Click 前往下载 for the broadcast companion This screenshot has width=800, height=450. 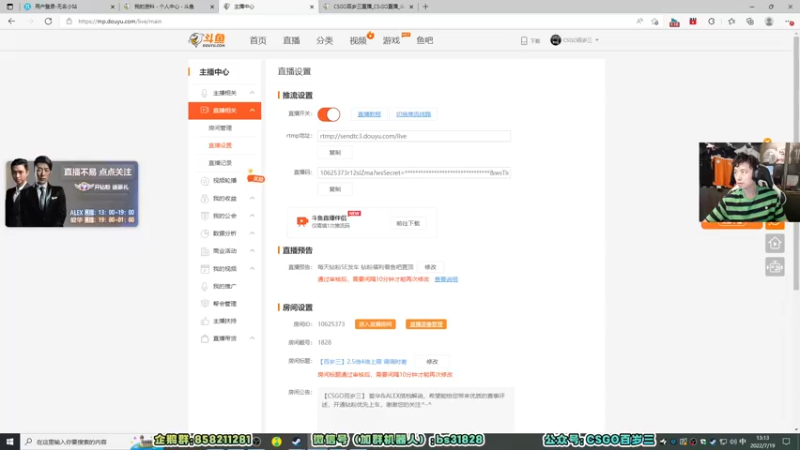pos(408,223)
